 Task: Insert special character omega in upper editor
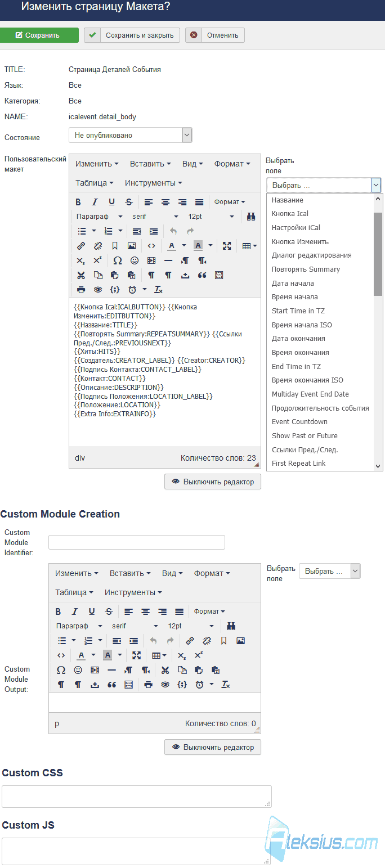117,260
